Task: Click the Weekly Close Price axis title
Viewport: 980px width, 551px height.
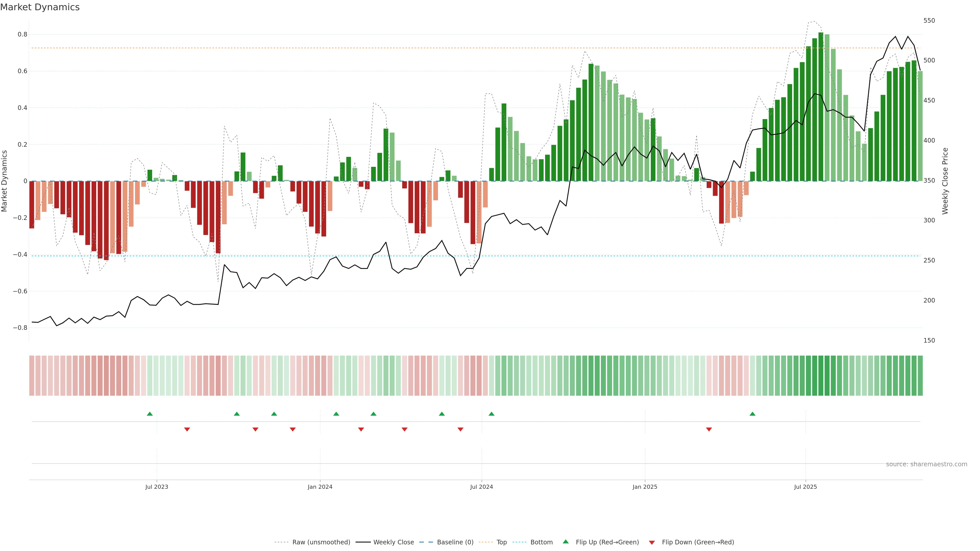Action: pos(945,181)
